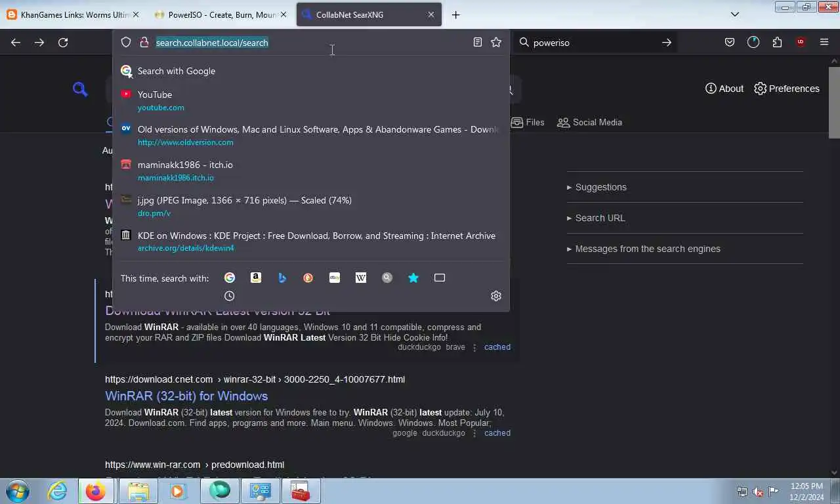Go forward one page
This screenshot has width=840, height=504.
tap(39, 43)
